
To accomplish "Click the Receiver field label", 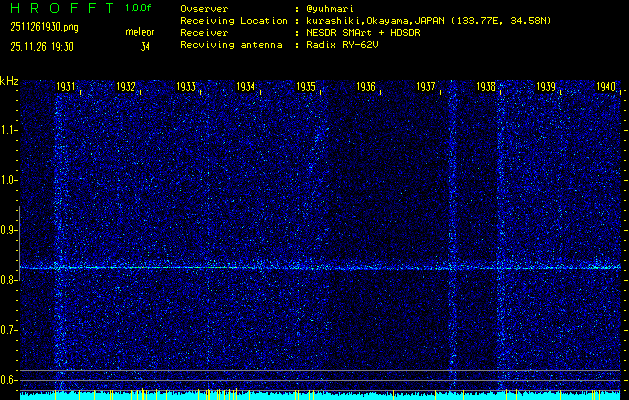I will (204, 33).
